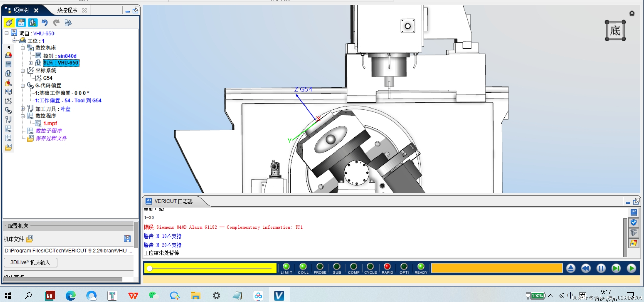Screen dimensions: 644x302
Task: Select 保存过程文件 in the tree
Action: pyautogui.click(x=51, y=138)
